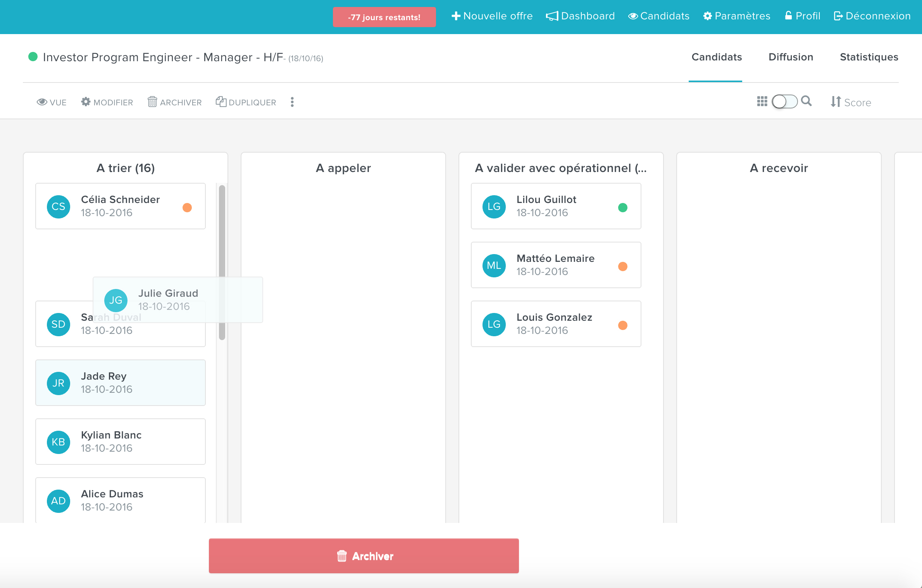Click the dragged Julie Giraud card
922x588 pixels.
point(178,300)
